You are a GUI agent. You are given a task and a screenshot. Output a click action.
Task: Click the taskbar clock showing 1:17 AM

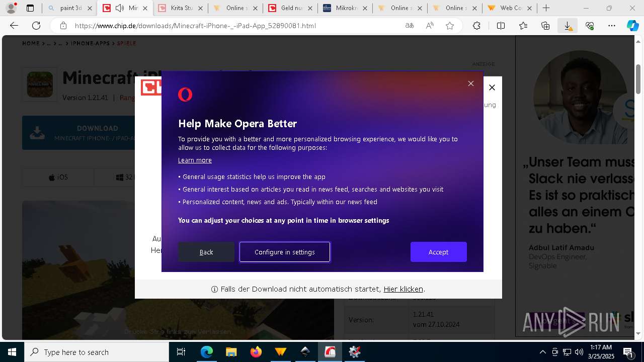601,352
